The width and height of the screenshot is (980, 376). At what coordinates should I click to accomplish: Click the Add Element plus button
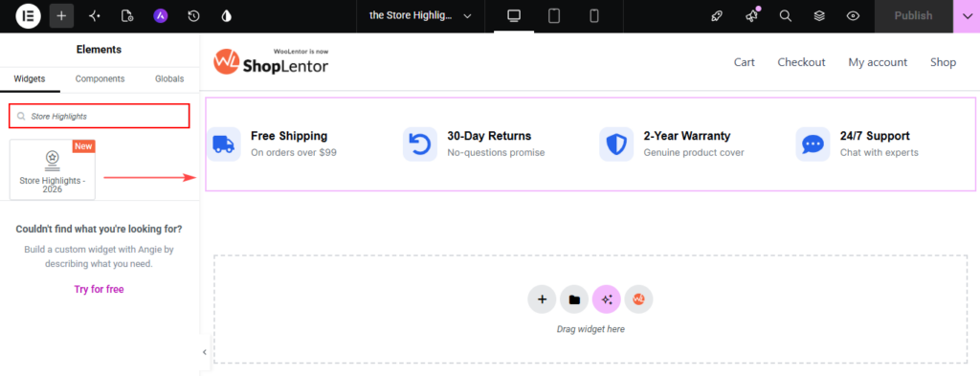(61, 15)
